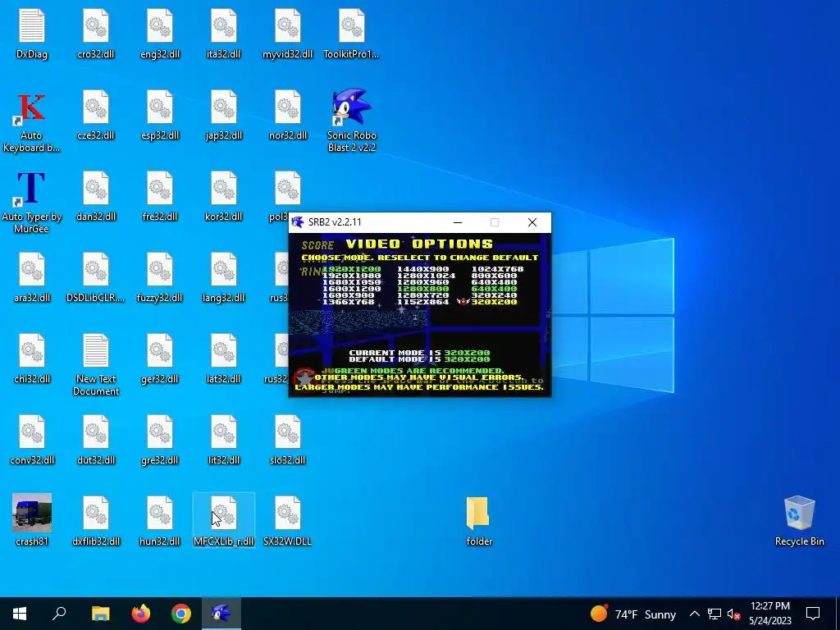
Task: Choose 1920x1080 video mode in SRB2
Action: pyautogui.click(x=351, y=276)
